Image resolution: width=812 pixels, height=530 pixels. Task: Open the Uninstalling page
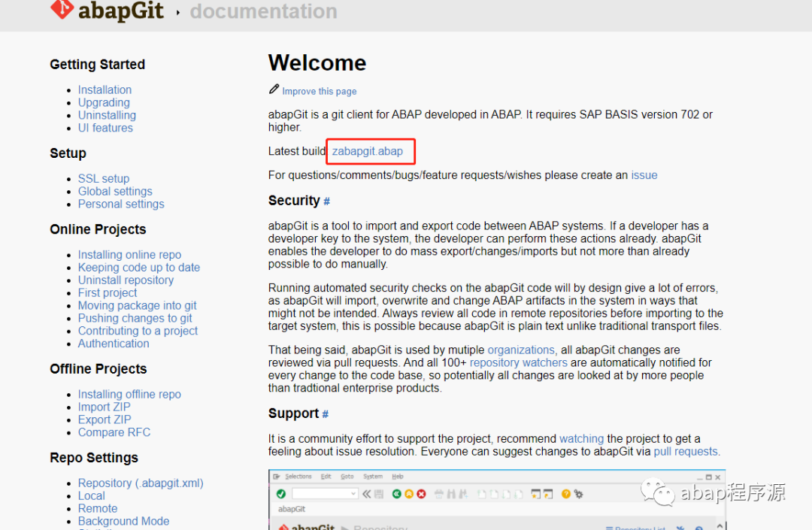coord(108,115)
